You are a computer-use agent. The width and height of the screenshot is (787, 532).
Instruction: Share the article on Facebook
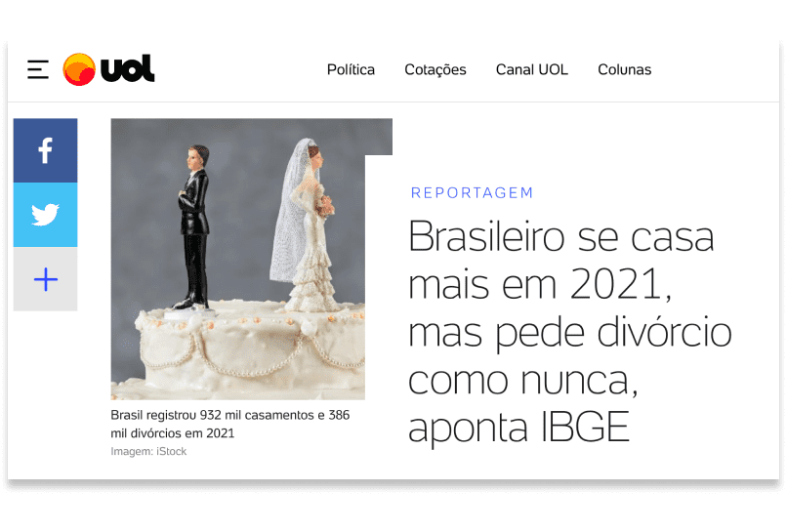coord(45,150)
